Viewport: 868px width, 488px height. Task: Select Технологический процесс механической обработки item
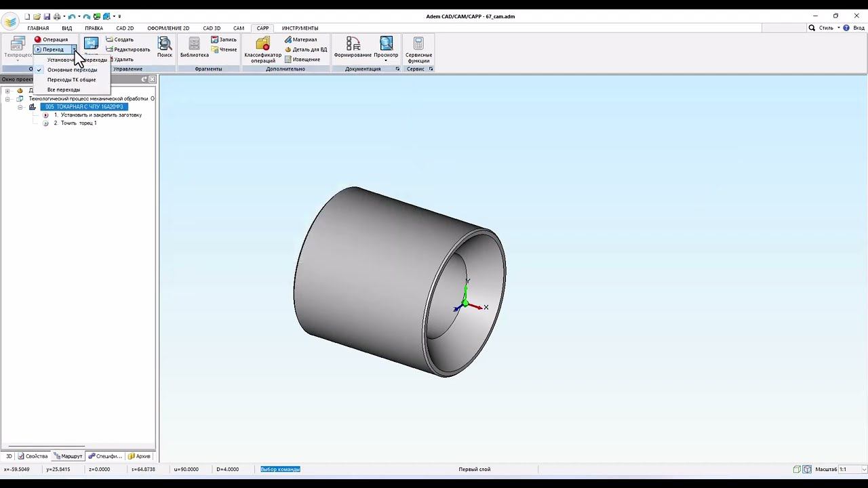click(x=88, y=99)
